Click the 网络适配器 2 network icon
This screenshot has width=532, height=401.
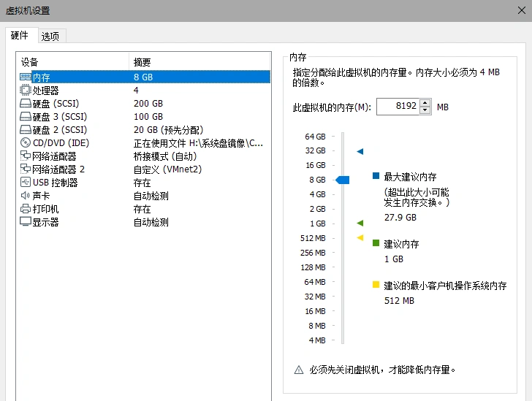pos(26,169)
